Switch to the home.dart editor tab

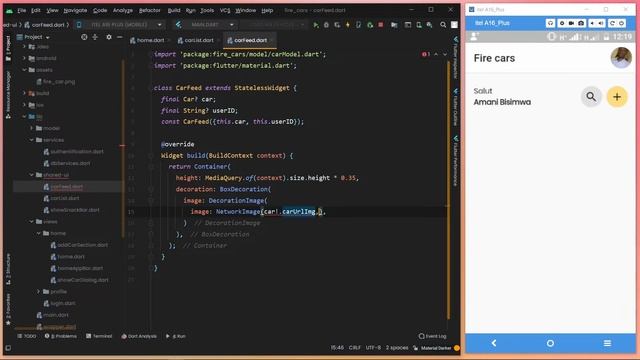[x=147, y=40]
